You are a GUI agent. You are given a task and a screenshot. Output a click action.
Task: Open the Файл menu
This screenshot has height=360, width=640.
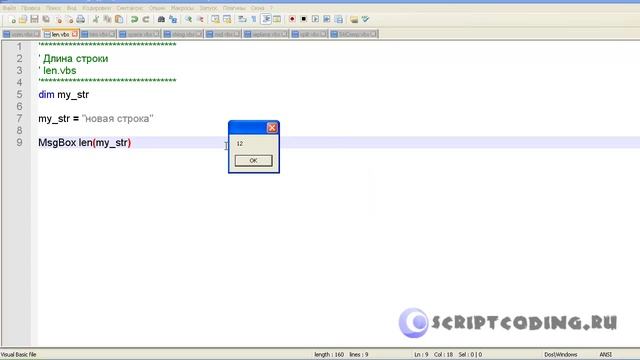coord(9,8)
